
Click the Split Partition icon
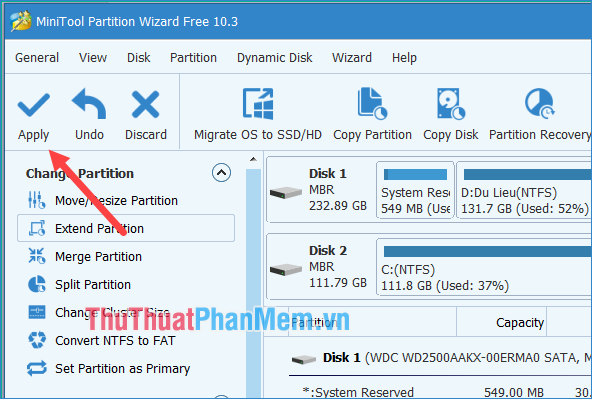pos(37,284)
